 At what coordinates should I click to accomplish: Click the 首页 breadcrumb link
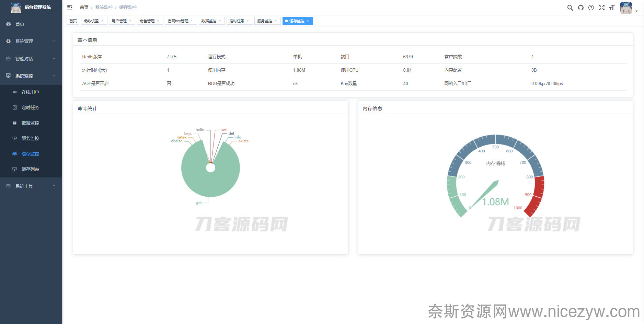84,7
